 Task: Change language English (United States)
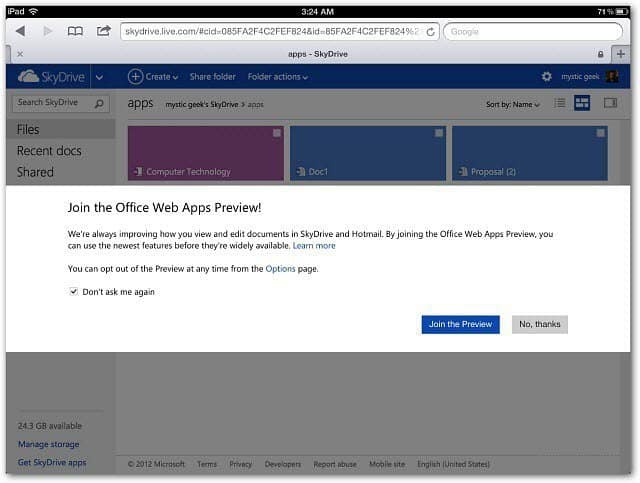[453, 464]
